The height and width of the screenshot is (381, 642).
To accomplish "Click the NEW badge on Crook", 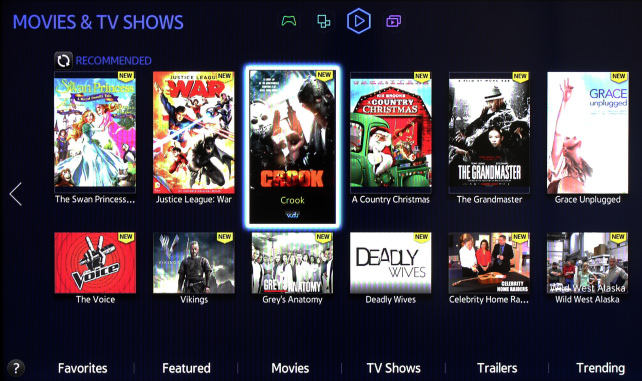I will [324, 75].
